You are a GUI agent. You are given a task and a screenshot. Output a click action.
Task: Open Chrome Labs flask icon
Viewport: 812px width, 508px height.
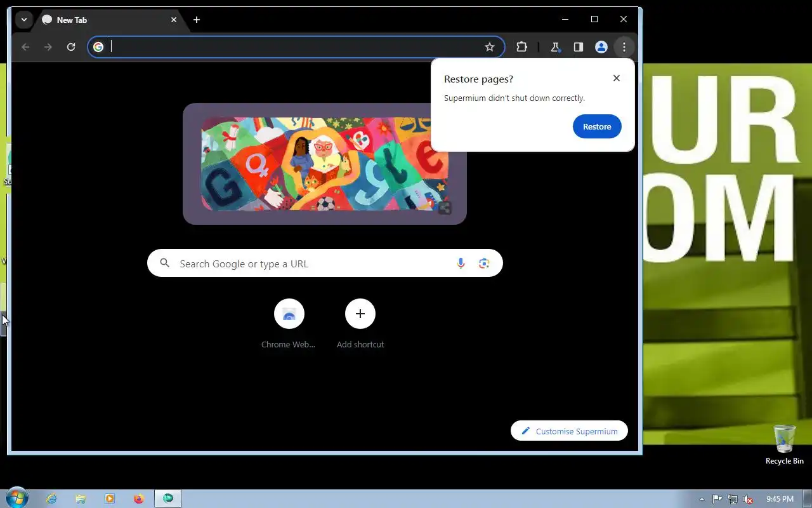pos(556,47)
